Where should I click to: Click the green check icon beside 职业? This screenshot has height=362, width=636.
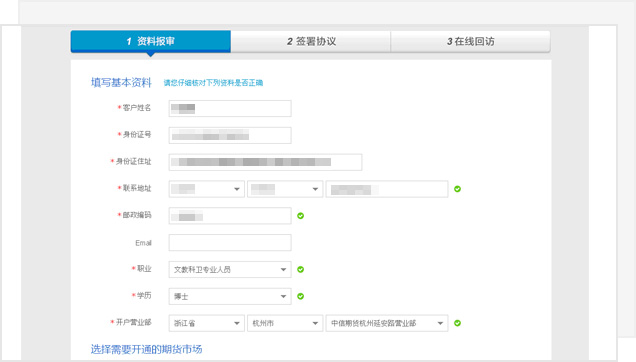pyautogui.click(x=301, y=269)
